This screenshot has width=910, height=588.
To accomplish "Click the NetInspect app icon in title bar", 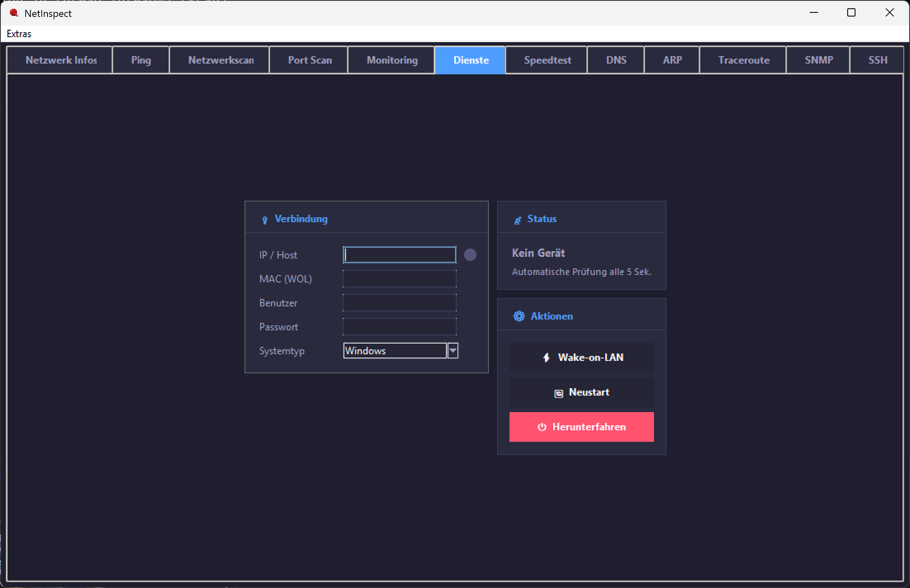I will pos(14,13).
